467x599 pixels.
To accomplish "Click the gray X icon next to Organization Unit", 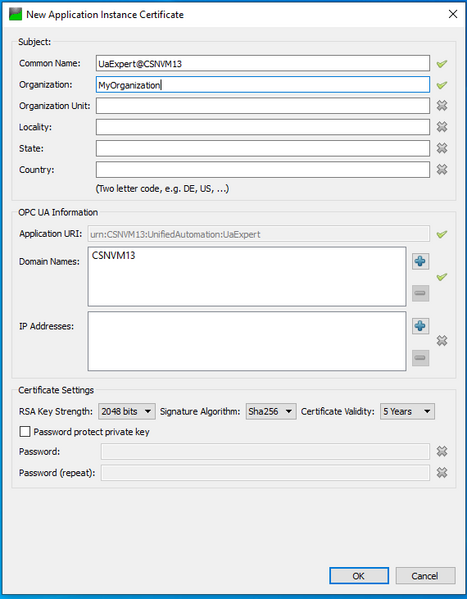I will (x=442, y=106).
